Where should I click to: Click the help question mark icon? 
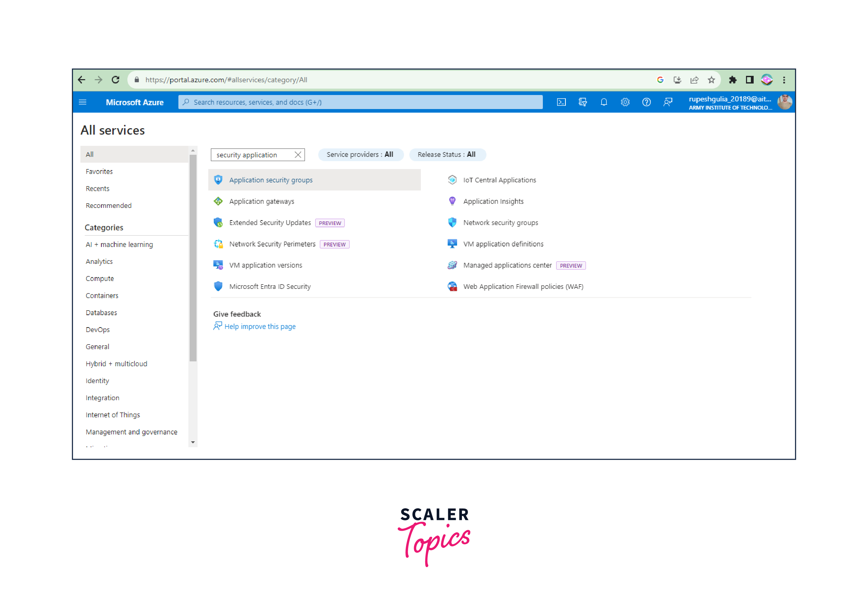[x=646, y=102]
